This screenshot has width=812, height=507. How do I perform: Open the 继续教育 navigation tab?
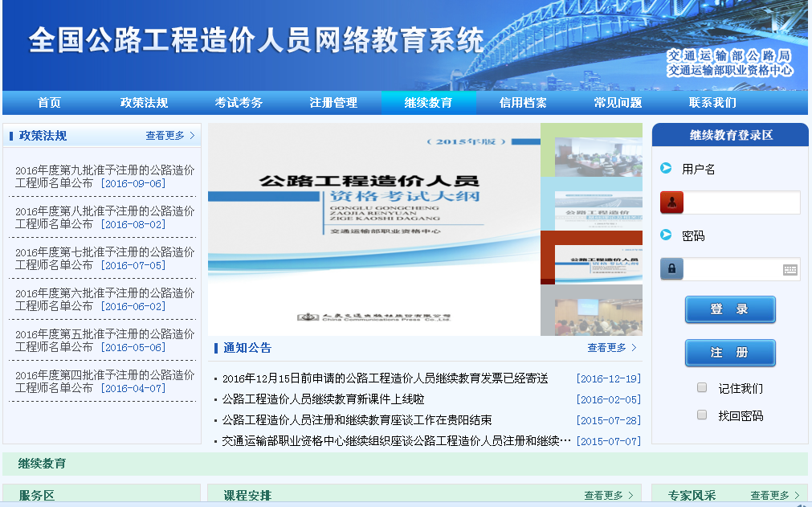[428, 103]
